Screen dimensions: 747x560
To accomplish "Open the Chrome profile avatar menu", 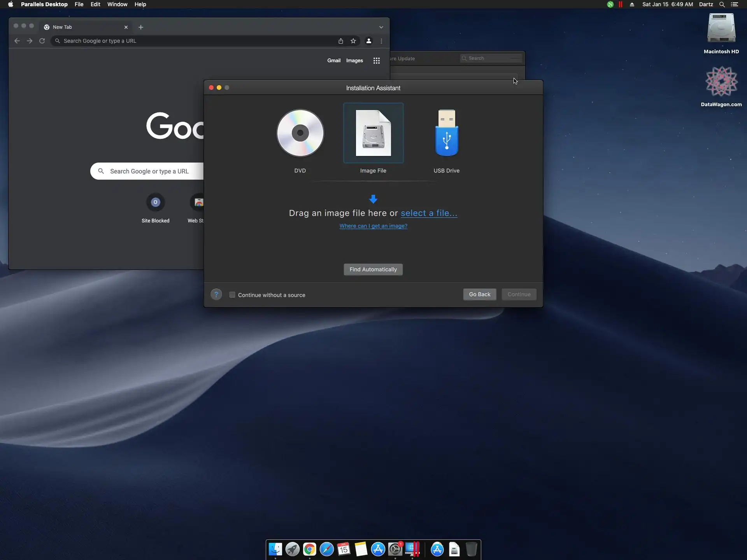I will [x=368, y=41].
